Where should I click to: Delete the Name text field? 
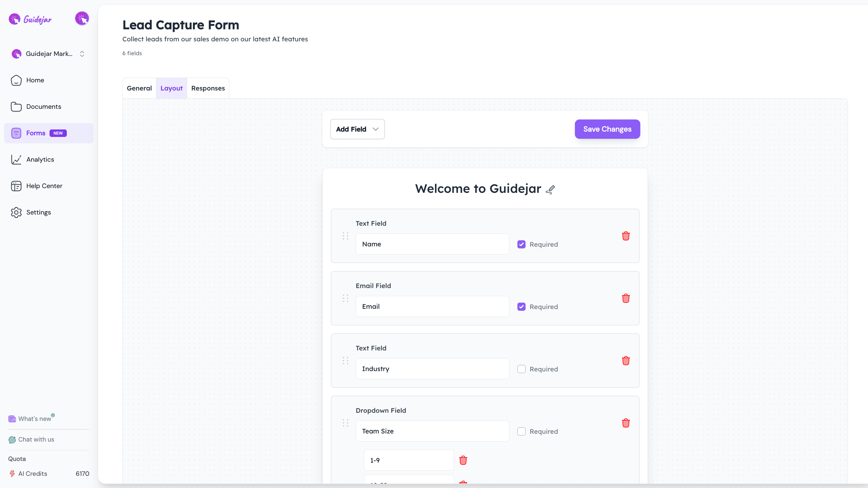tap(626, 236)
